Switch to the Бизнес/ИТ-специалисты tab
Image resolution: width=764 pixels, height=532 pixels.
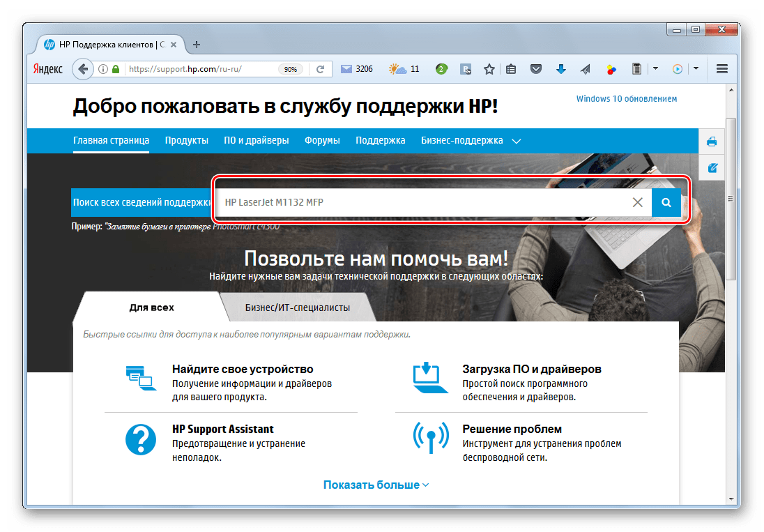tap(297, 307)
